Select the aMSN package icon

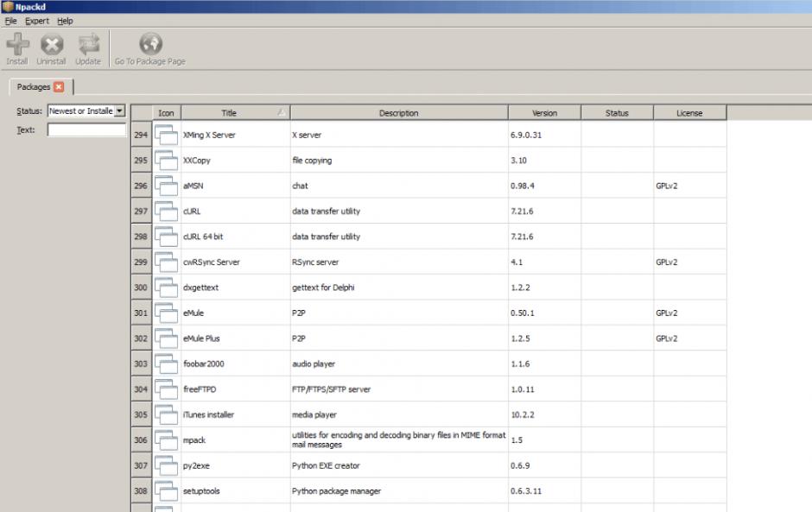click(x=166, y=186)
